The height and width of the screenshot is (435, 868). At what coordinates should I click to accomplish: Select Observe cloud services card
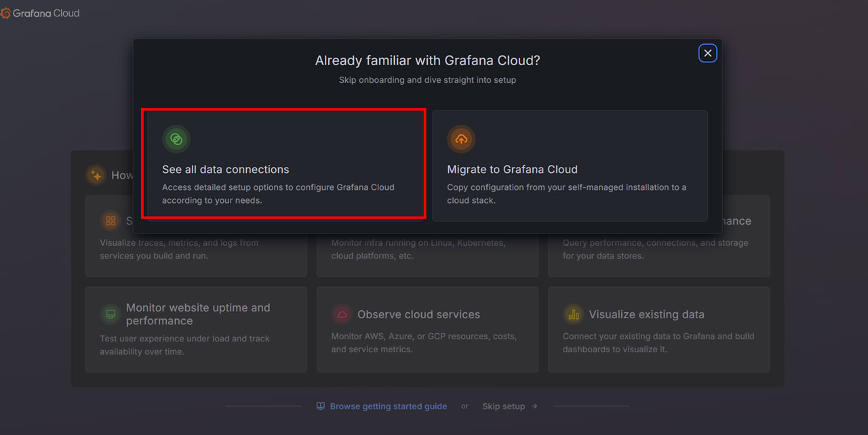click(x=428, y=329)
